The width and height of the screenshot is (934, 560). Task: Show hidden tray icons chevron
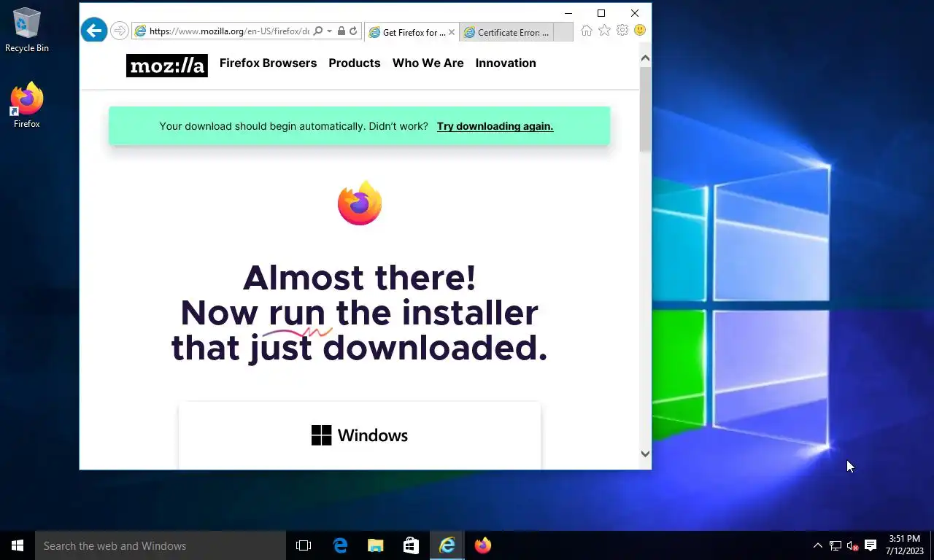pos(817,545)
